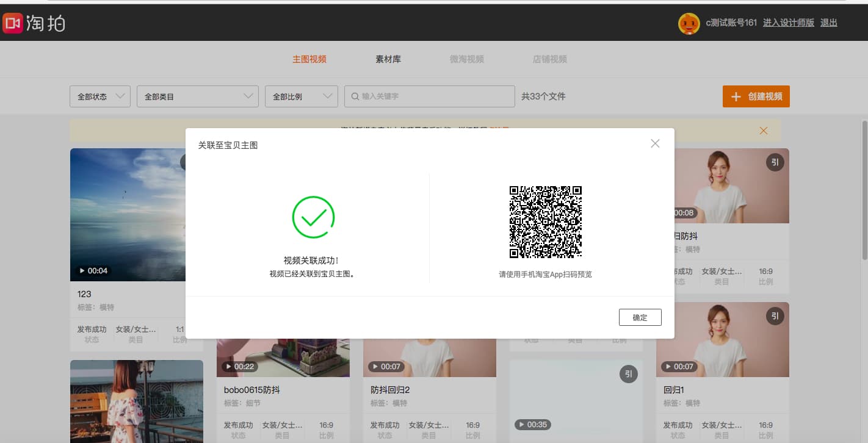This screenshot has width=868, height=443.
Task: Expand the 全部比例 dropdown
Action: click(x=302, y=96)
